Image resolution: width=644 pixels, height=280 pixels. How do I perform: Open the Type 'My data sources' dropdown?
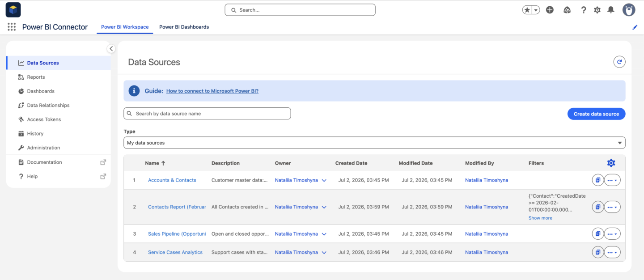coord(374,143)
